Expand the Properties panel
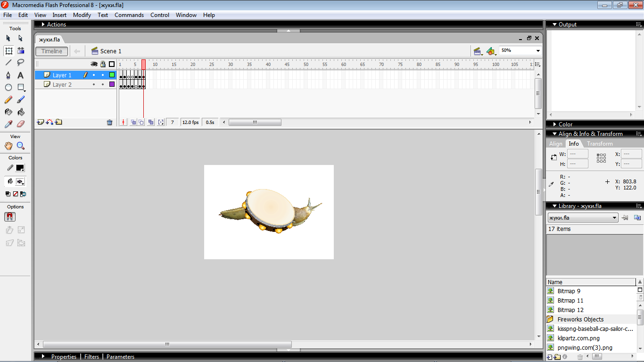The height and width of the screenshot is (362, 644). (x=43, y=357)
